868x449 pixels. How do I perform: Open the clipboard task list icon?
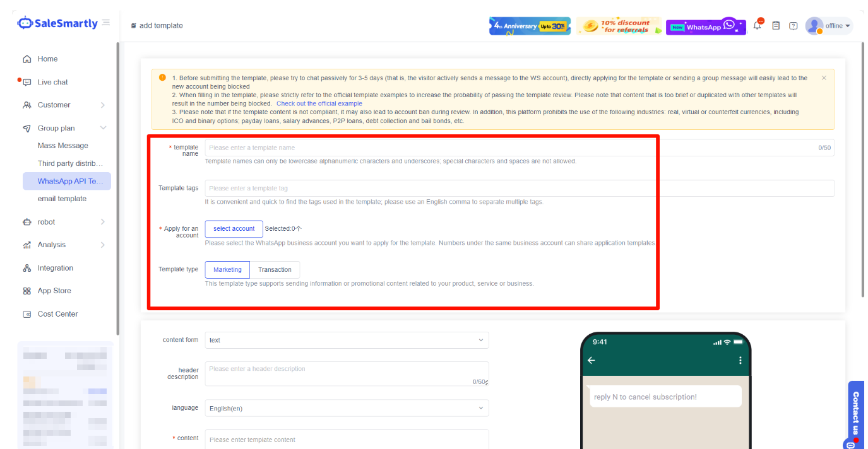point(776,26)
